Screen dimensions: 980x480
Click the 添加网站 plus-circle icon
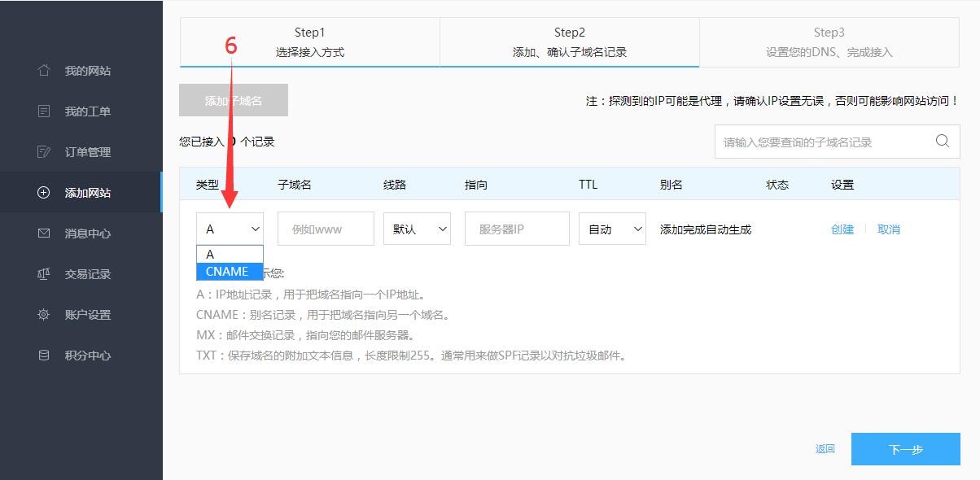pyautogui.click(x=45, y=192)
